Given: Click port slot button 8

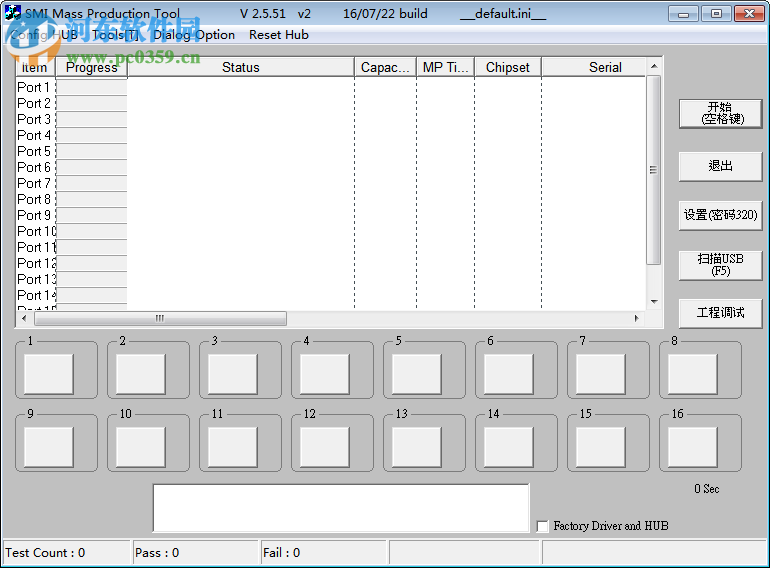Looking at the screenshot, I should click(692, 374).
